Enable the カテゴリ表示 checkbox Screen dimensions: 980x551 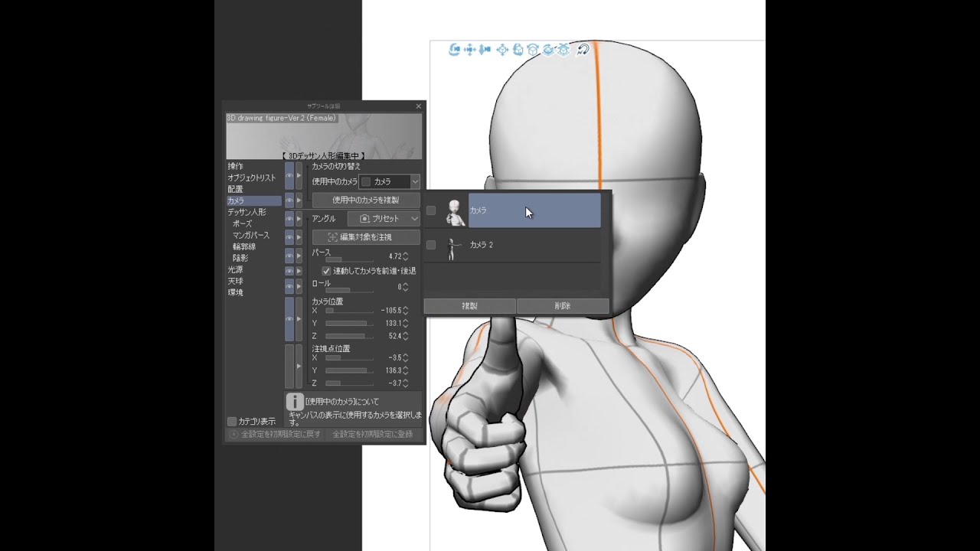[x=232, y=422]
